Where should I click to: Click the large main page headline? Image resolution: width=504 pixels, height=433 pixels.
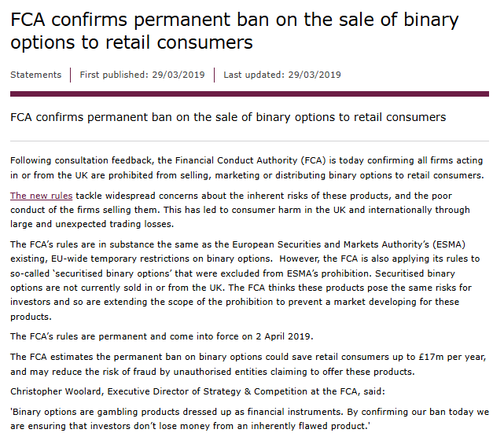(x=234, y=31)
